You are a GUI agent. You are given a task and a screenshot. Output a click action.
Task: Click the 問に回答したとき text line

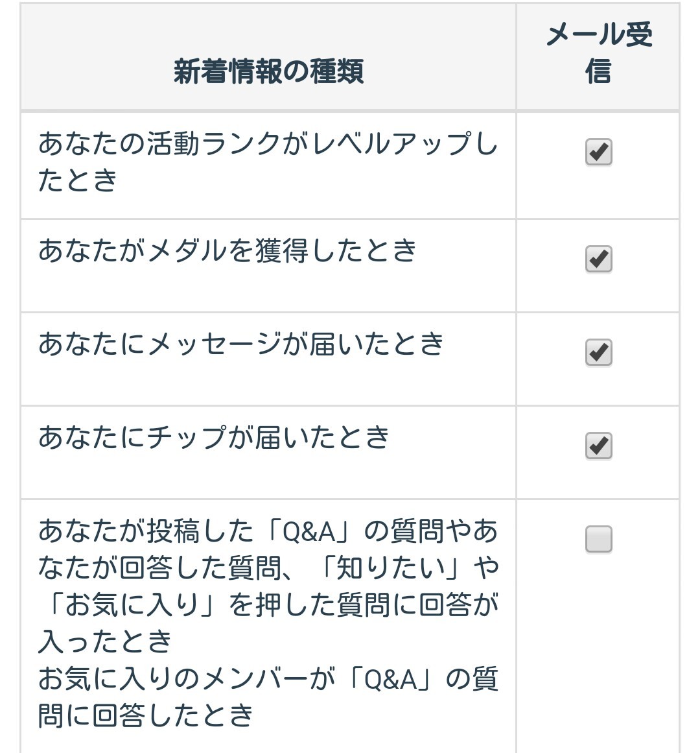(146, 716)
